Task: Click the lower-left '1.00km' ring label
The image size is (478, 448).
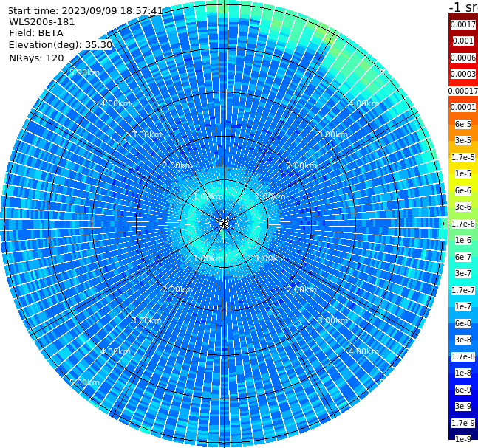Action: 209,258
